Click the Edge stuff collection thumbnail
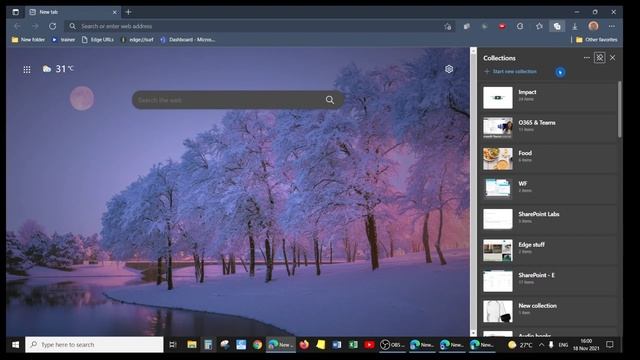 pyautogui.click(x=498, y=250)
